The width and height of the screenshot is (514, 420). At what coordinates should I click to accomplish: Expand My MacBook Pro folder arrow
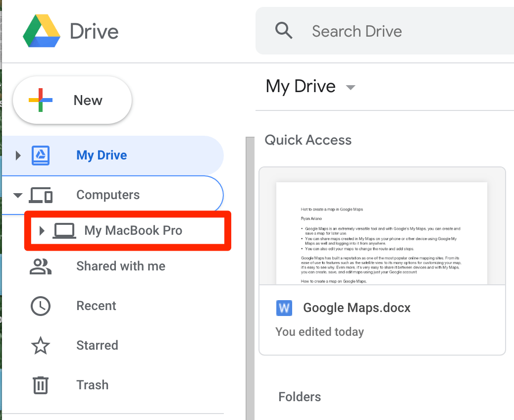[x=42, y=231]
